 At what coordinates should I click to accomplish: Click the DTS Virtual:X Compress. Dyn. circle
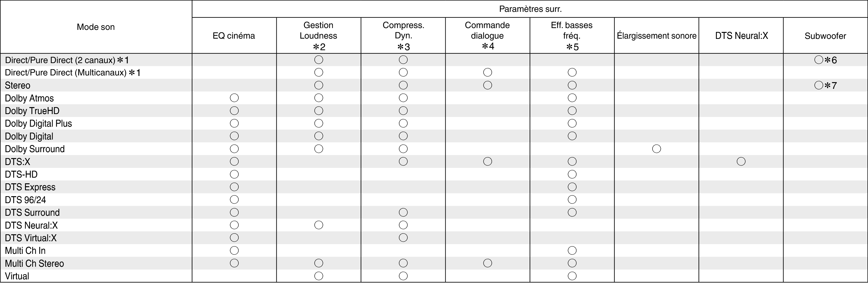coord(403,238)
